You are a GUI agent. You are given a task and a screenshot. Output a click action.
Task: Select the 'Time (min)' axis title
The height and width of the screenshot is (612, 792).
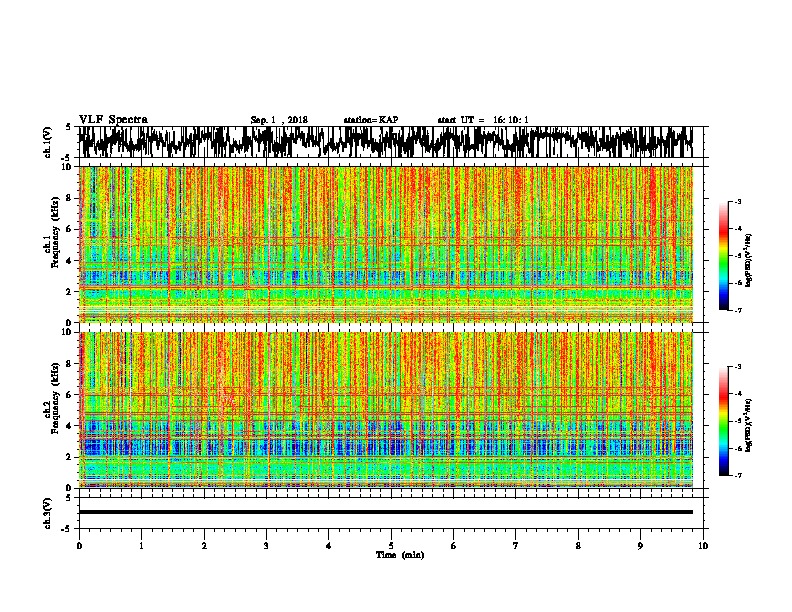pyautogui.click(x=400, y=555)
